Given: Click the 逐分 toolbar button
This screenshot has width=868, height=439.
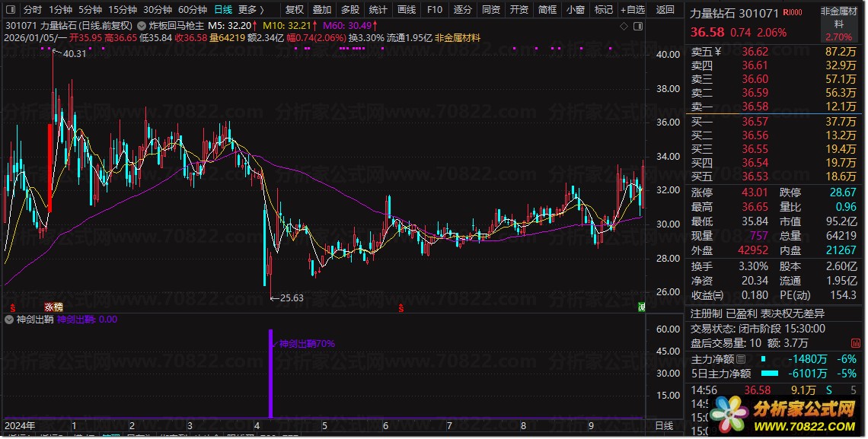Looking at the screenshot, I should coord(463,9).
